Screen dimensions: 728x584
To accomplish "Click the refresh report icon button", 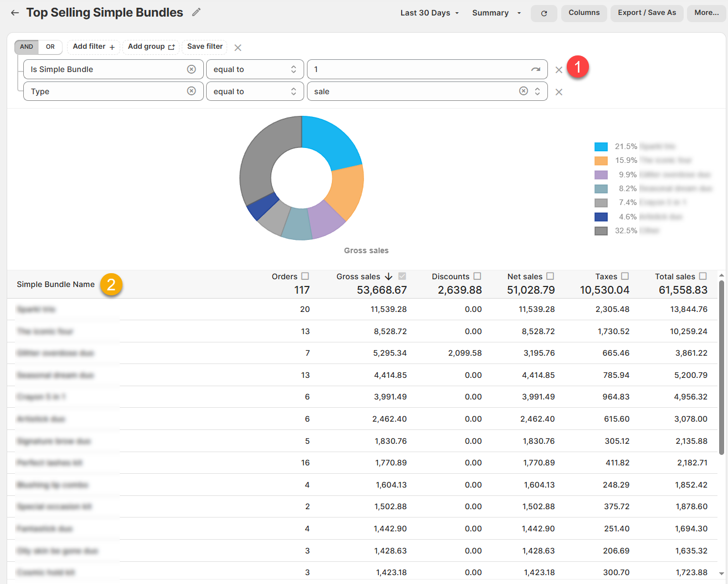I will pyautogui.click(x=544, y=13).
